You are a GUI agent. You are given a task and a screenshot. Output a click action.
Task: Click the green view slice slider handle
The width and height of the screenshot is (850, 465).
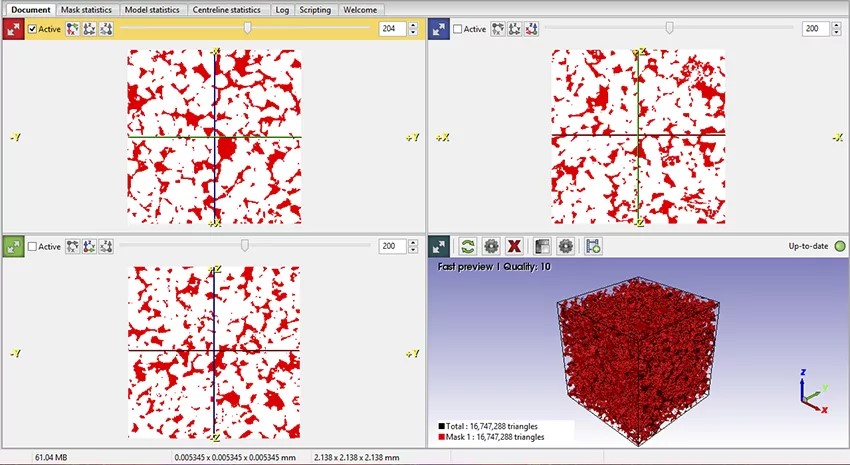tap(244, 246)
